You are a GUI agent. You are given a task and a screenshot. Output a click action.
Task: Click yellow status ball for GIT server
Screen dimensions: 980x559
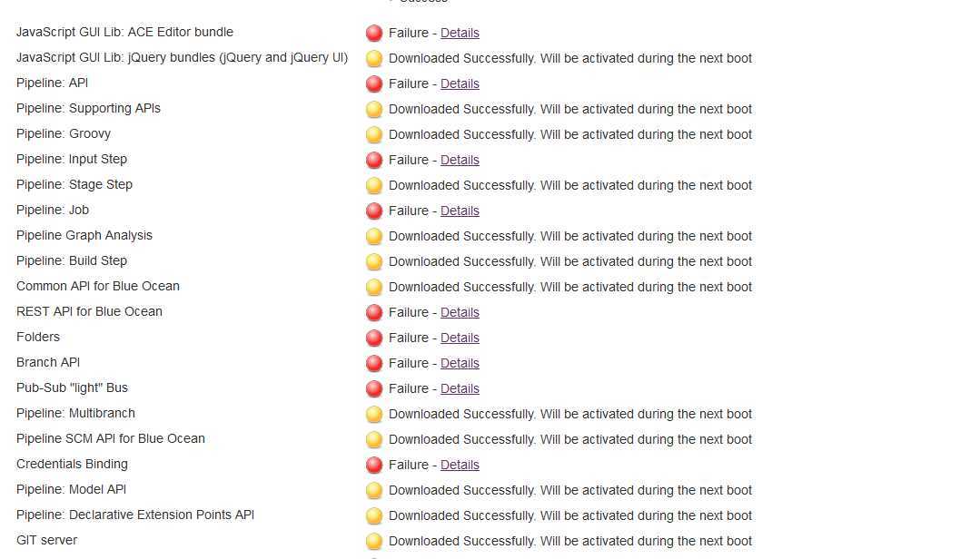click(373, 542)
